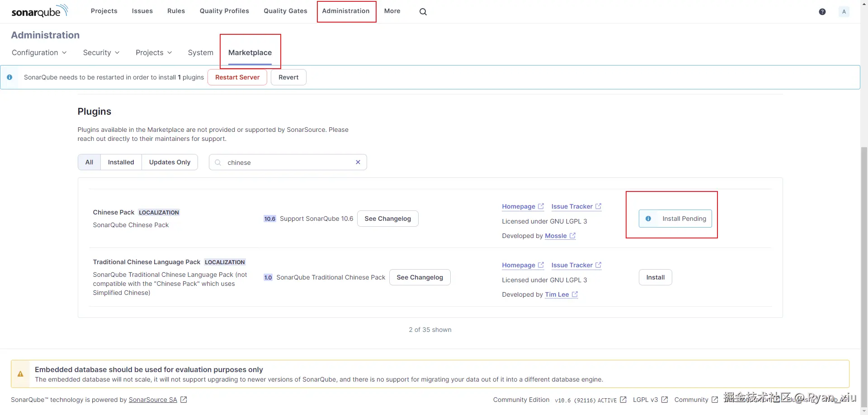Open the user avatar 'A' menu
The width and height of the screenshot is (868, 415).
tap(844, 12)
